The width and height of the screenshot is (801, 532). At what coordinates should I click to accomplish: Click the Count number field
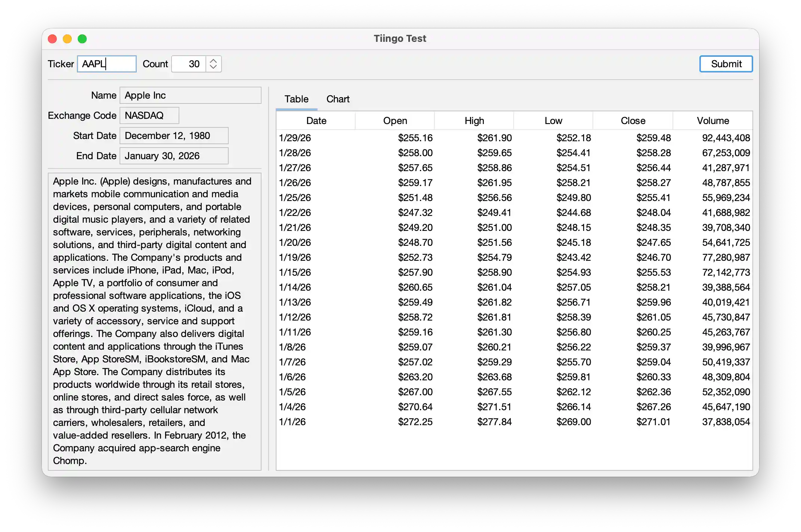pyautogui.click(x=189, y=64)
